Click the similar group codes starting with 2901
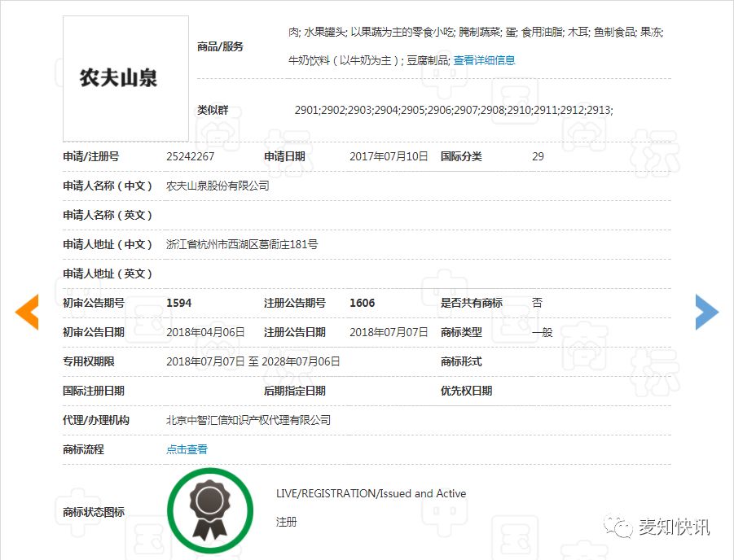This screenshot has width=734, height=560. [x=453, y=110]
